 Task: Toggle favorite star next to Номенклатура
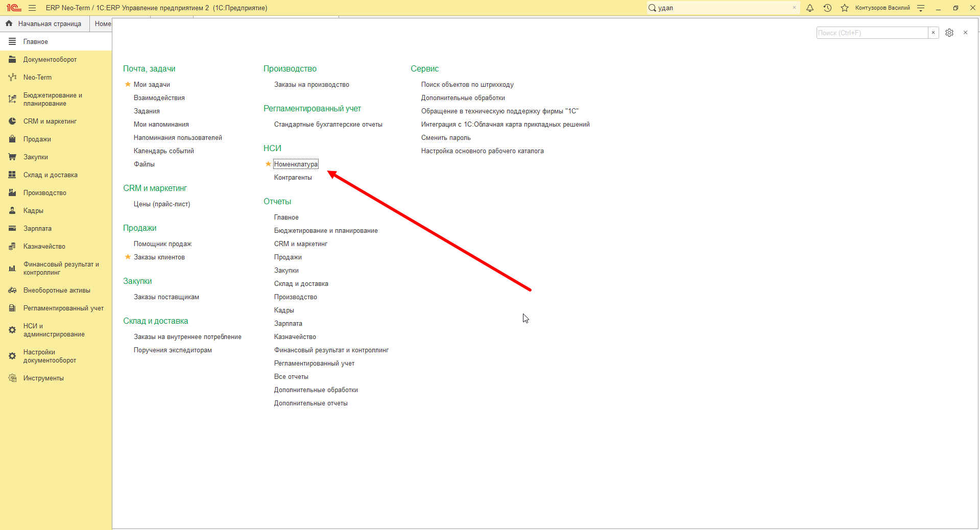[268, 164]
